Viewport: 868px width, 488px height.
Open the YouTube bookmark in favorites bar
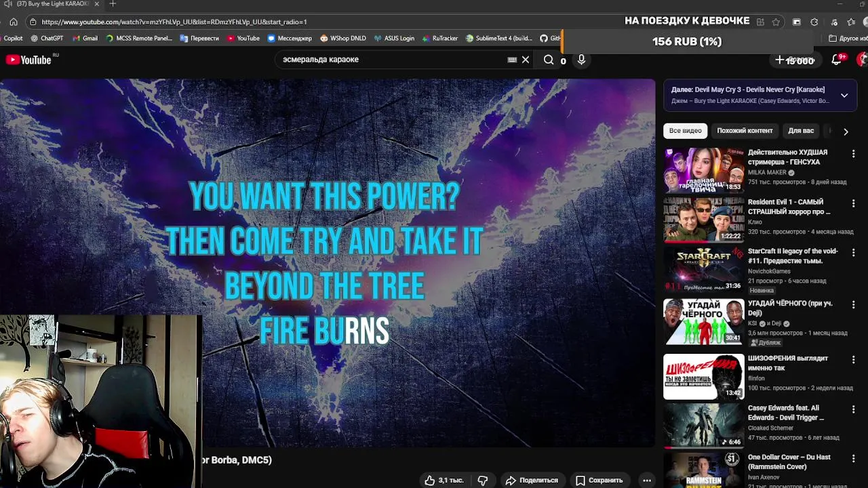click(243, 39)
